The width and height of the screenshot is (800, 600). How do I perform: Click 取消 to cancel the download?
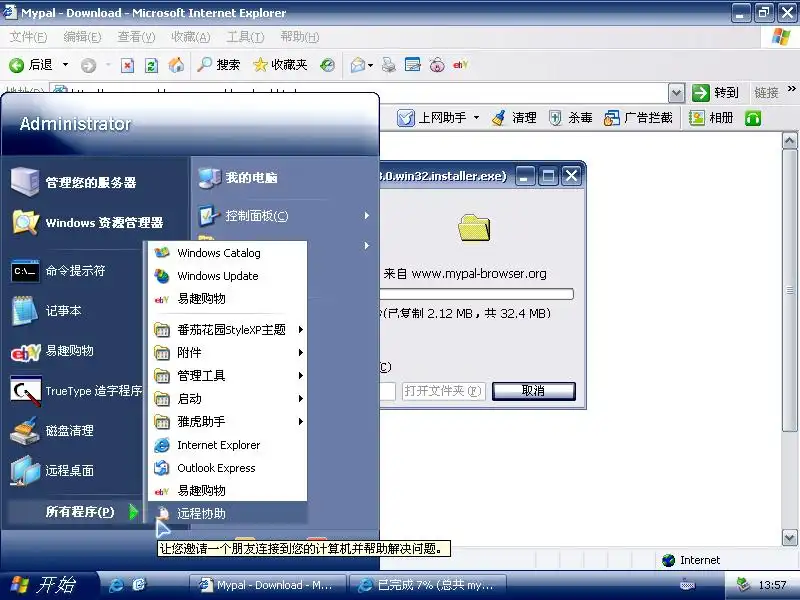(534, 391)
